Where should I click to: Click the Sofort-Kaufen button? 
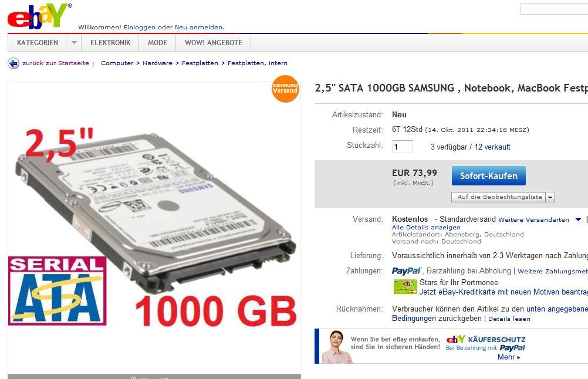[489, 176]
